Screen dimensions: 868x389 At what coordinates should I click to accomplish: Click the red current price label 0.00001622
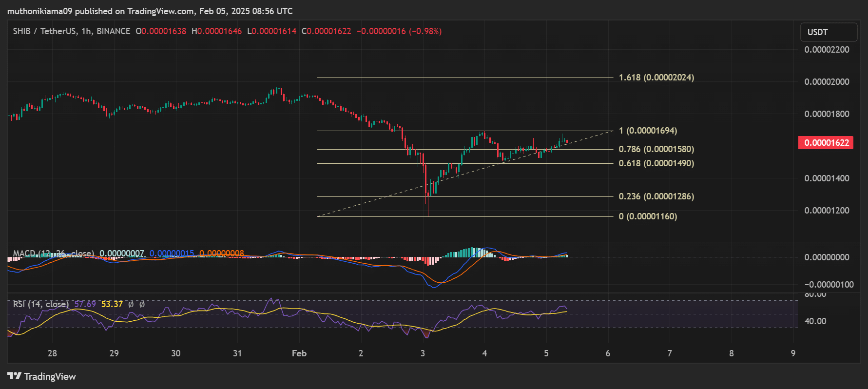coord(826,143)
